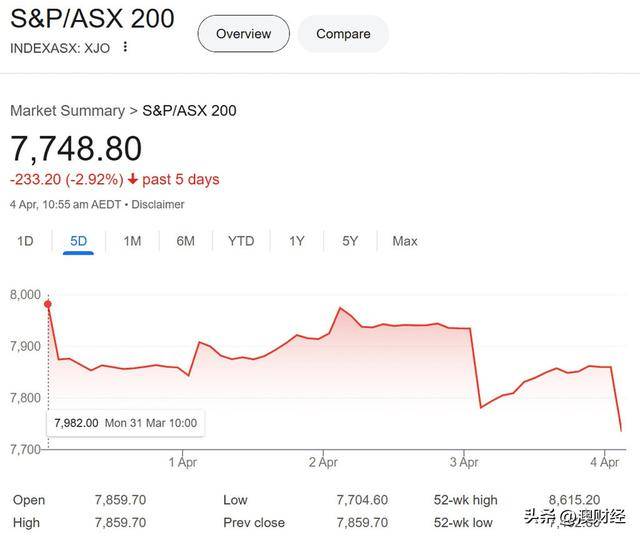Screen dimensions: 640x539
Task: Switch chart to 1M range
Action: coord(132,241)
